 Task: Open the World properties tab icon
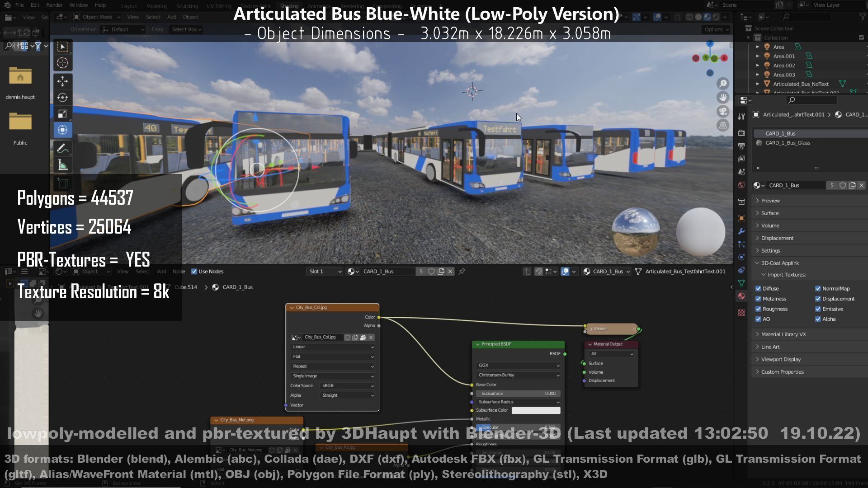741,185
